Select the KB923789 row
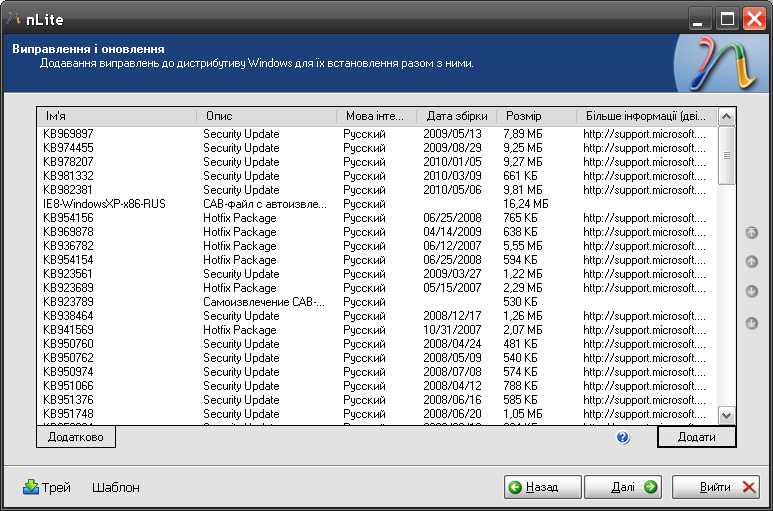This screenshot has height=511, width=773. tap(377, 302)
